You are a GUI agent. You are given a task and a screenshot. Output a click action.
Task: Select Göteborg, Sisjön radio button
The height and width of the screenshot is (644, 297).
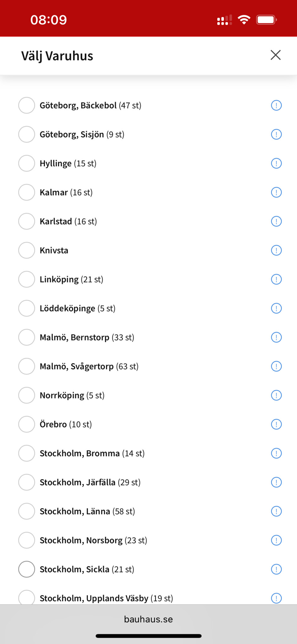coord(27,134)
